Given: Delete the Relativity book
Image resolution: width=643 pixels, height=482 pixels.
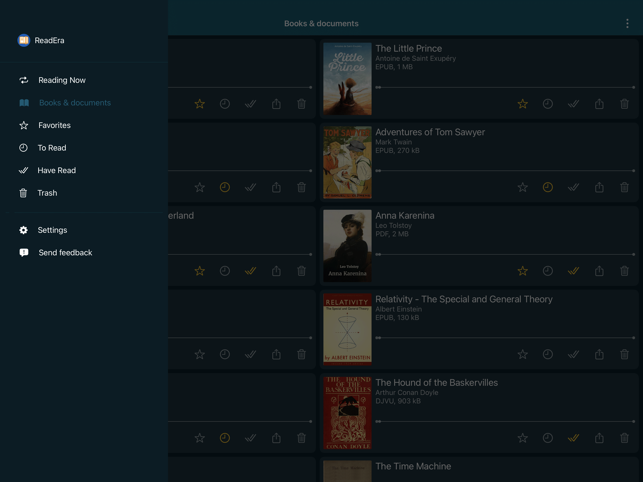Looking at the screenshot, I should pyautogui.click(x=625, y=354).
